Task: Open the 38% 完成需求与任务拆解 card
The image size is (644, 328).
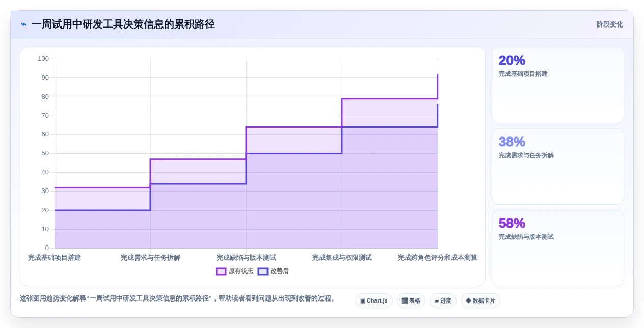Action: coord(558,167)
